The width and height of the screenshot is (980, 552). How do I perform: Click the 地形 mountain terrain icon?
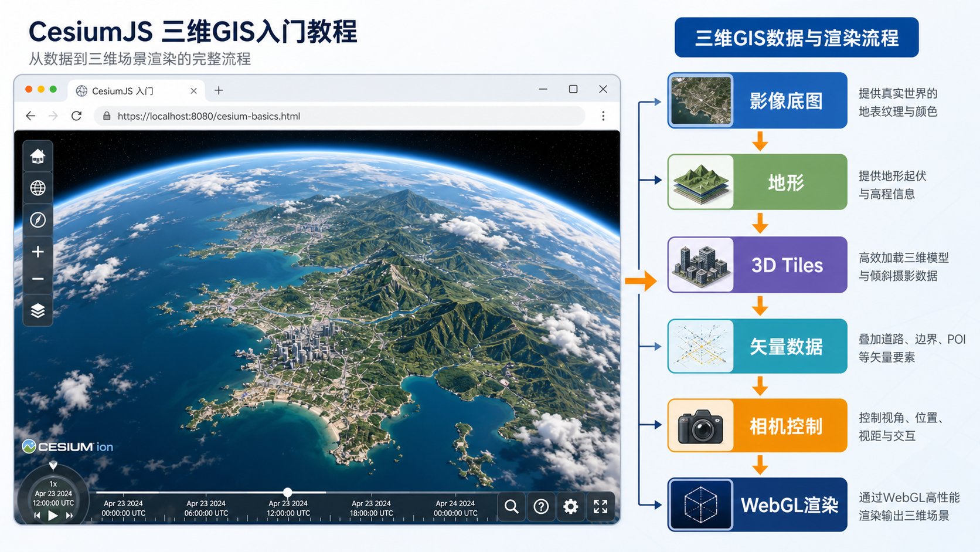tap(701, 182)
